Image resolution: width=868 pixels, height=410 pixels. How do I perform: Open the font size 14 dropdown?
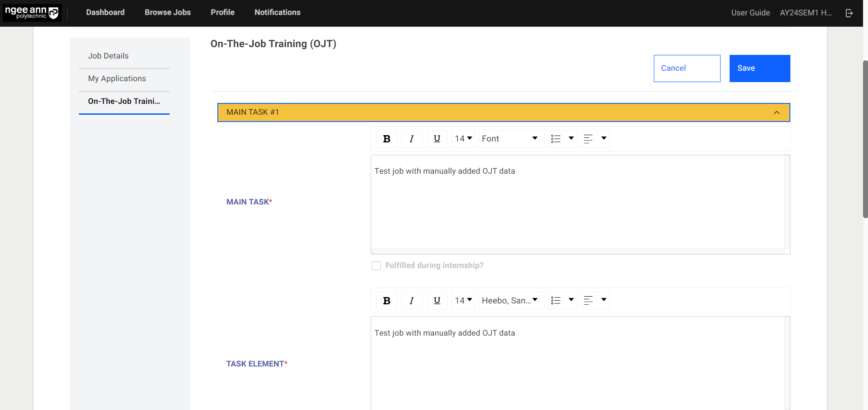(463, 138)
